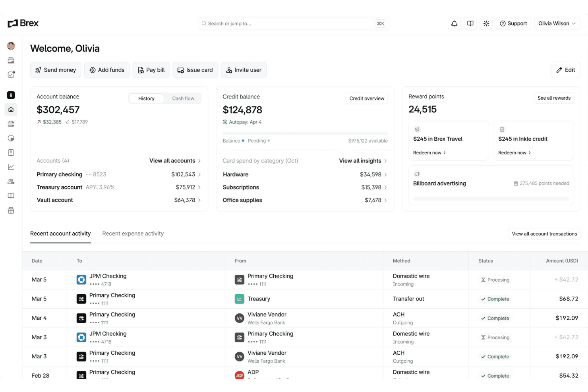Screen dimensions: 588x392
Task: Click document icon on Inkle credit card
Action: [502, 129]
